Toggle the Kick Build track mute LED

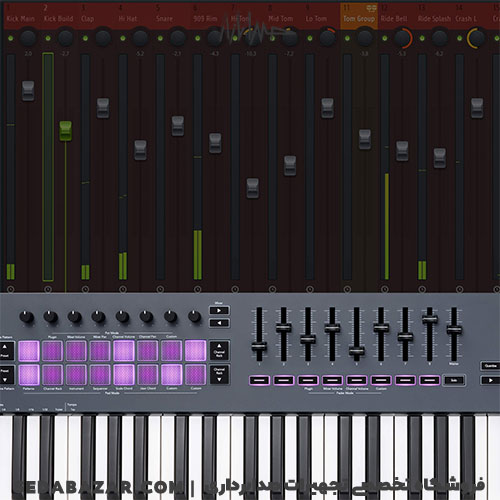(x=48, y=38)
